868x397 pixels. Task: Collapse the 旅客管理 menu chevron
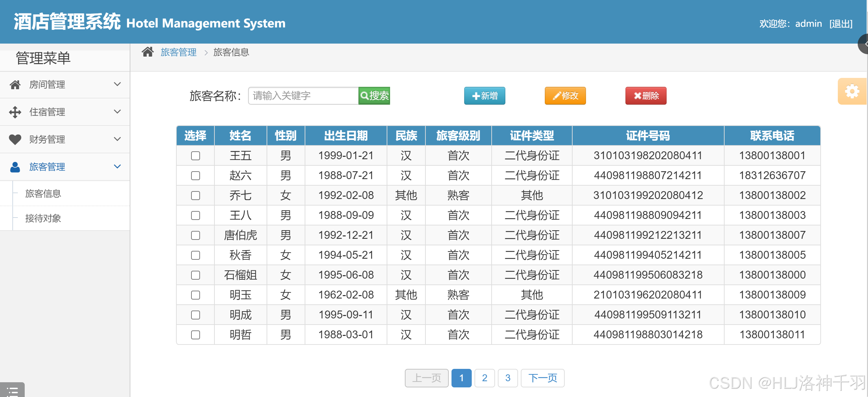pyautogui.click(x=117, y=167)
